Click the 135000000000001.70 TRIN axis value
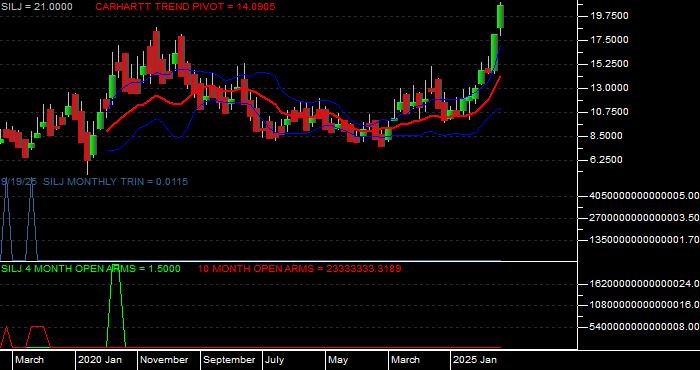This screenshot has height=370, width=700. tap(645, 240)
